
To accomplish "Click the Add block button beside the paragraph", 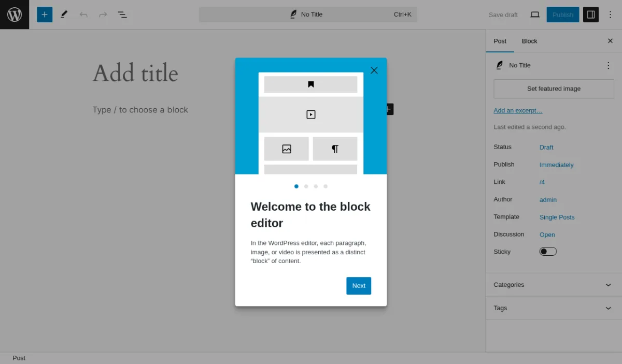I will coord(389,109).
